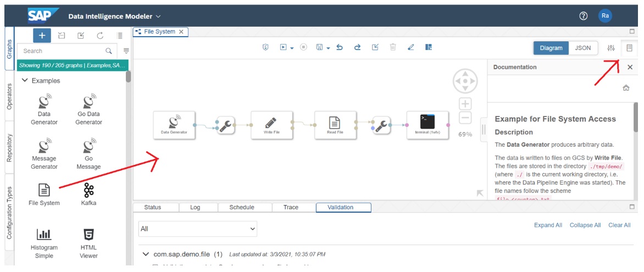Open the All filter dropdown
This screenshot has height=272, width=644.
tap(198, 229)
